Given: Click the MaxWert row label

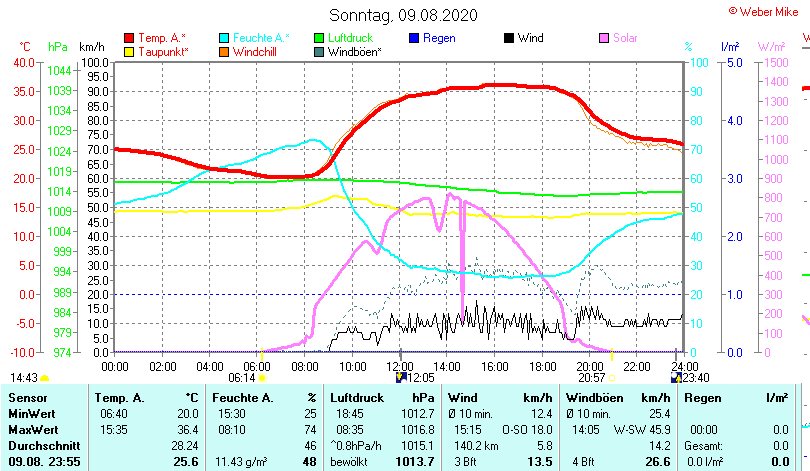Looking at the screenshot, I should coord(34,430).
